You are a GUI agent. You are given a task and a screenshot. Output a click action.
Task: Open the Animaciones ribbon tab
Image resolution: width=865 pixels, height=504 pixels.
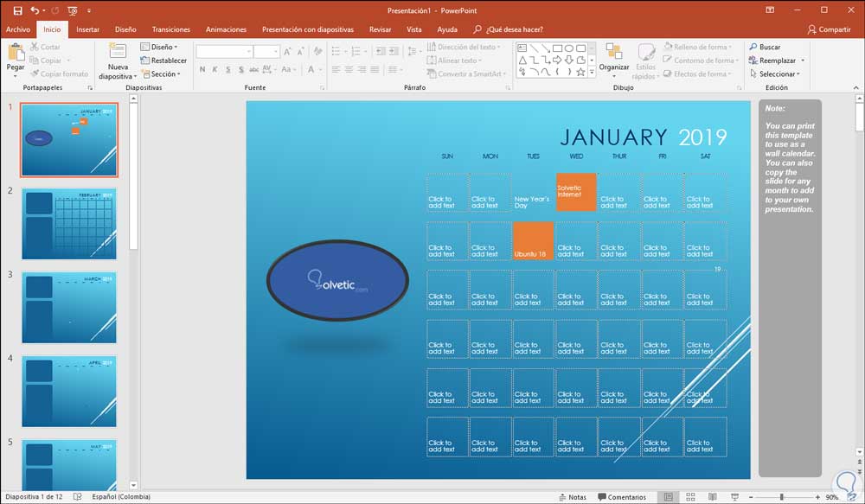click(226, 29)
